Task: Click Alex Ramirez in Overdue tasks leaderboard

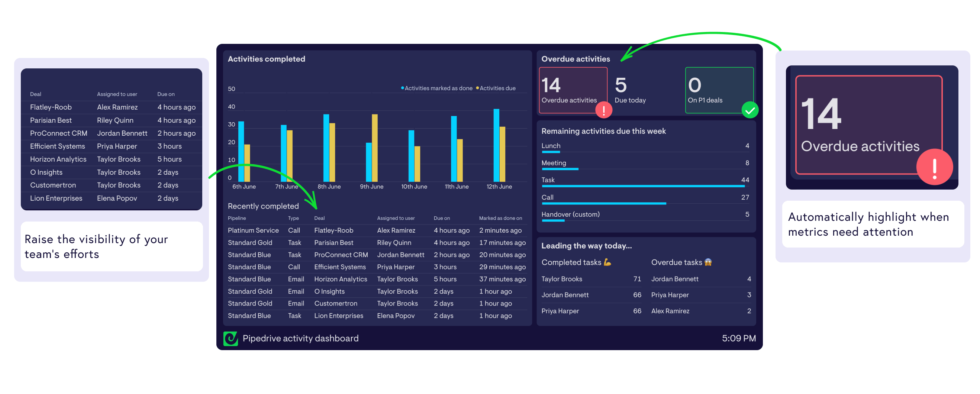Action: [670, 311]
